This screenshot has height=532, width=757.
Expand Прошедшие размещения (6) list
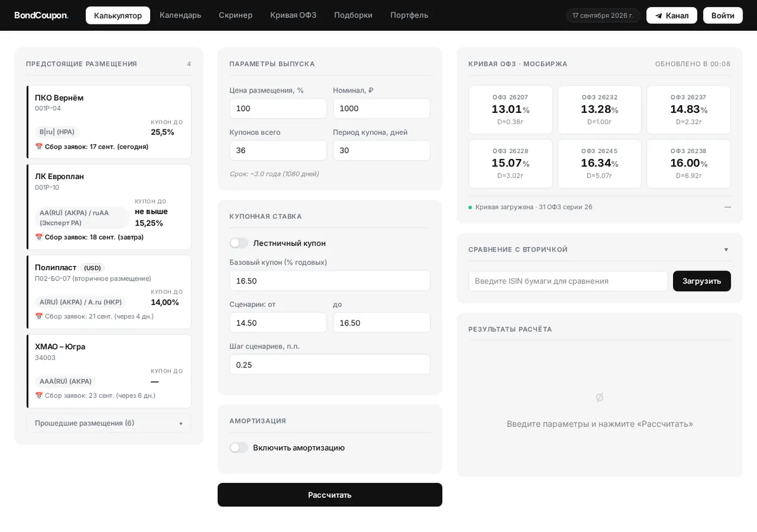coord(109,423)
